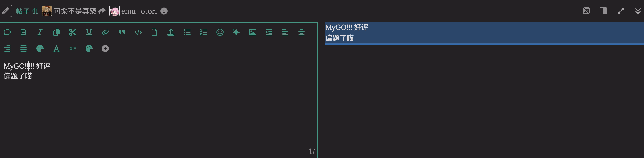Viewport: 644px width, 158px height.
Task: Apply italic formatting with the I icon
Action: pos(40,32)
